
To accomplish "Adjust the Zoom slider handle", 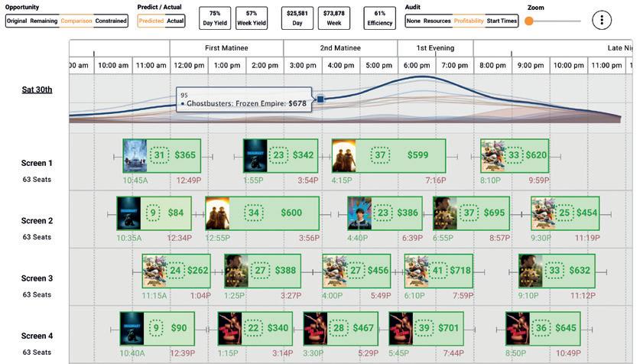I will [529, 21].
